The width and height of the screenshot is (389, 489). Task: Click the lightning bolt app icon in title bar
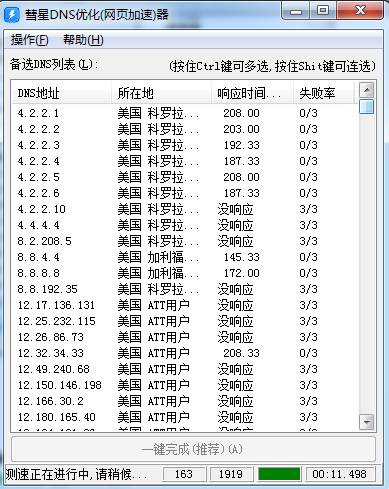coord(12,14)
